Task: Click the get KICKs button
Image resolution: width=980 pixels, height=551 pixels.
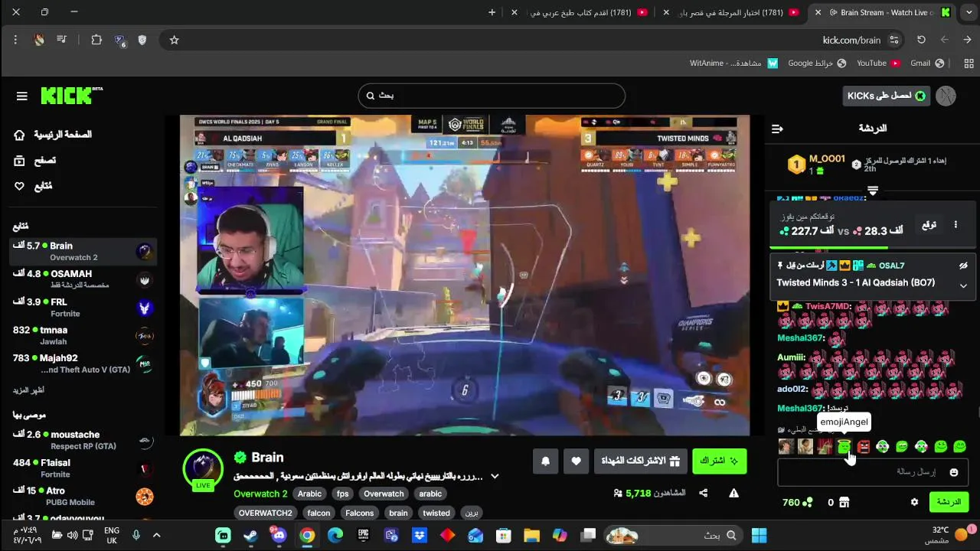Action: point(887,96)
